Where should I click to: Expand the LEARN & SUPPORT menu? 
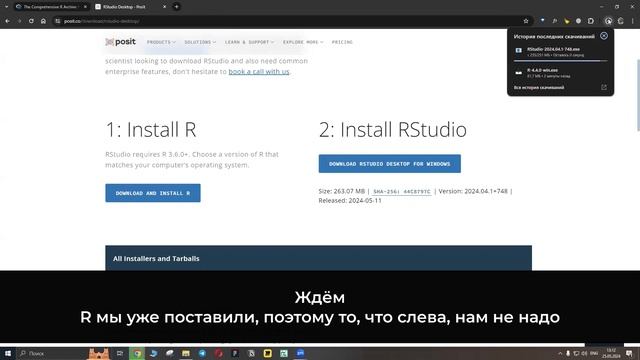249,42
